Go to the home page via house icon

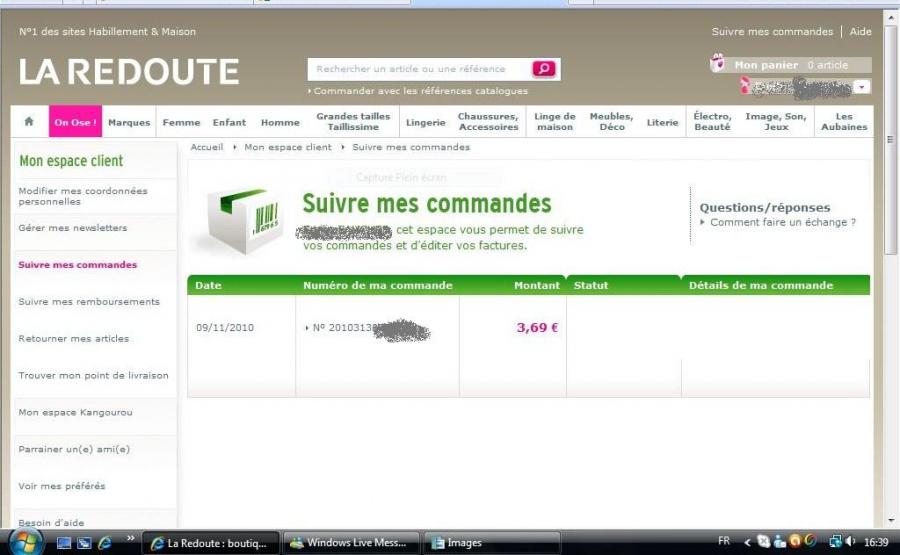(x=29, y=122)
